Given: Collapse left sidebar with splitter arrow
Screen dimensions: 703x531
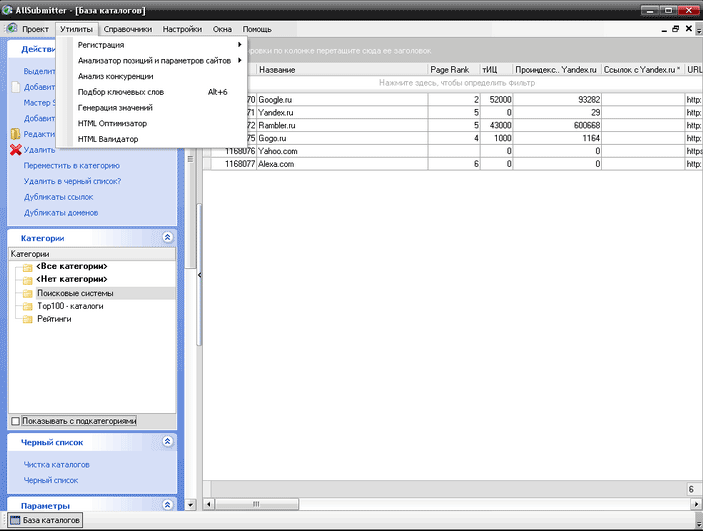Looking at the screenshot, I should (x=200, y=274).
